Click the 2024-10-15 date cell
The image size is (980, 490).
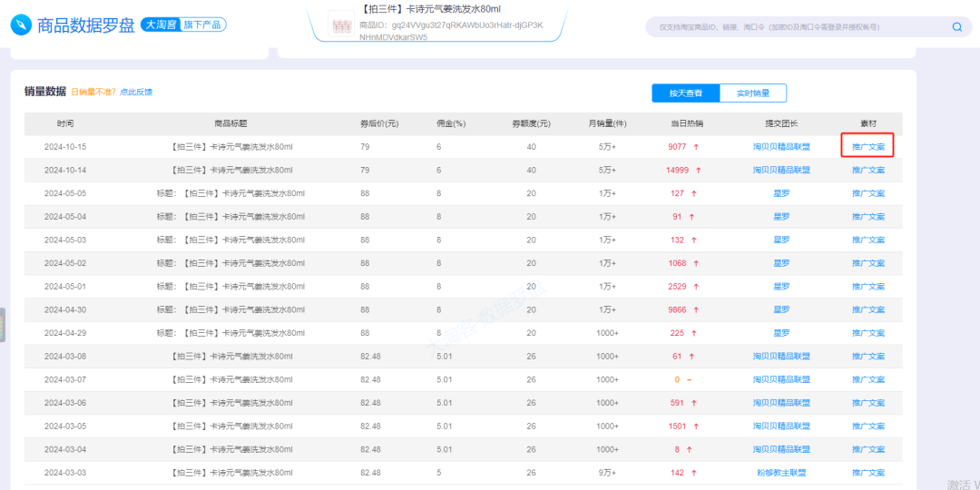pyautogui.click(x=65, y=147)
